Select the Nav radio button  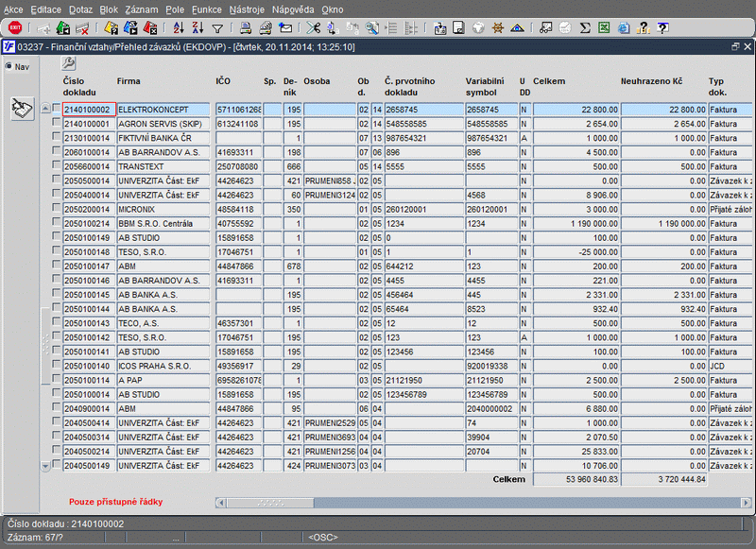pyautogui.click(x=9, y=67)
